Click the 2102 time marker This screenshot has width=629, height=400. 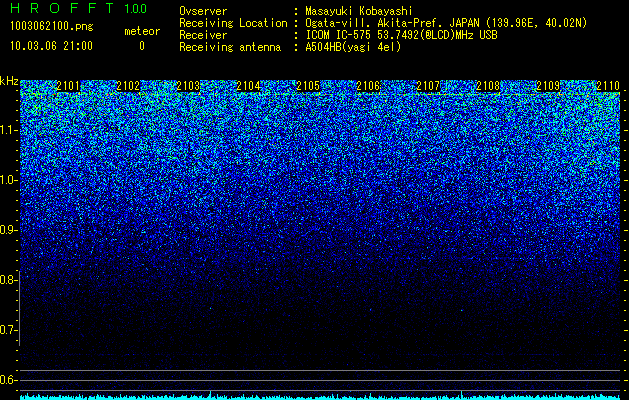pos(128,86)
